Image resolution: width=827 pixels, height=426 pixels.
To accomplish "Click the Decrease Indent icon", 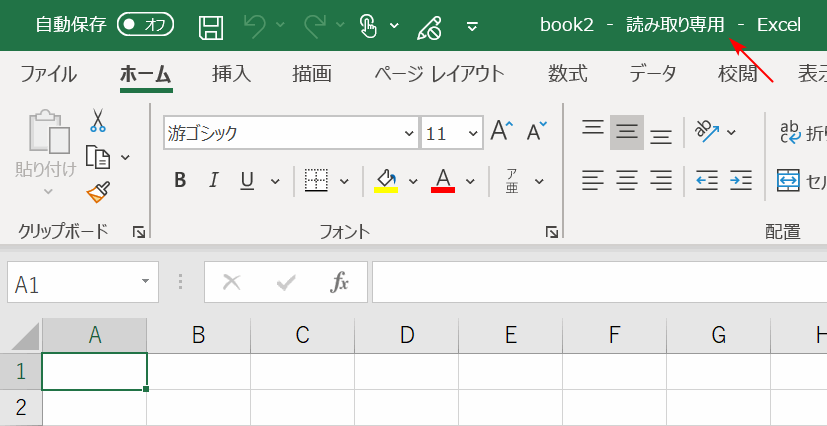I will pyautogui.click(x=707, y=181).
